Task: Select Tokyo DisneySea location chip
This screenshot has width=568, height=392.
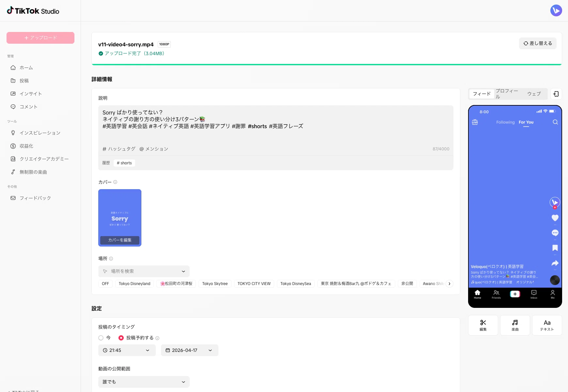Action: click(296, 284)
